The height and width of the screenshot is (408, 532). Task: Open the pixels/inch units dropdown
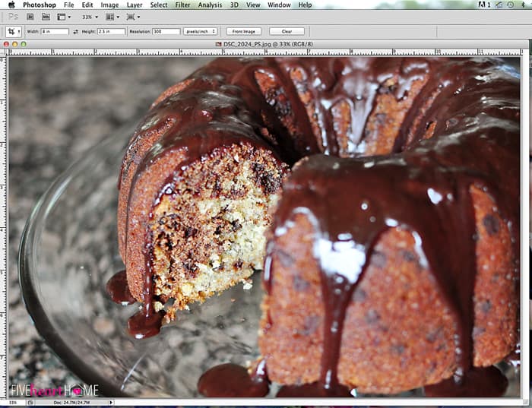click(200, 32)
